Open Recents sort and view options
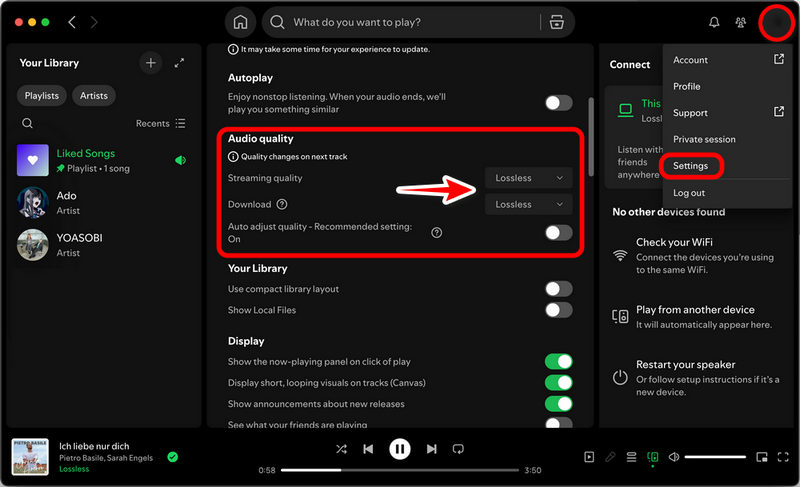Viewport: 800px width, 487px height. tap(161, 123)
